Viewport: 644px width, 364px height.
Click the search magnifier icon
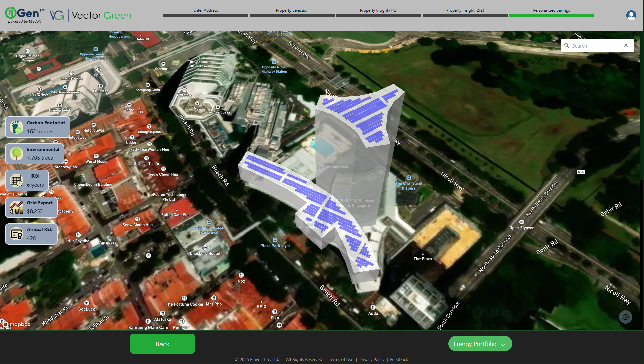[567, 45]
